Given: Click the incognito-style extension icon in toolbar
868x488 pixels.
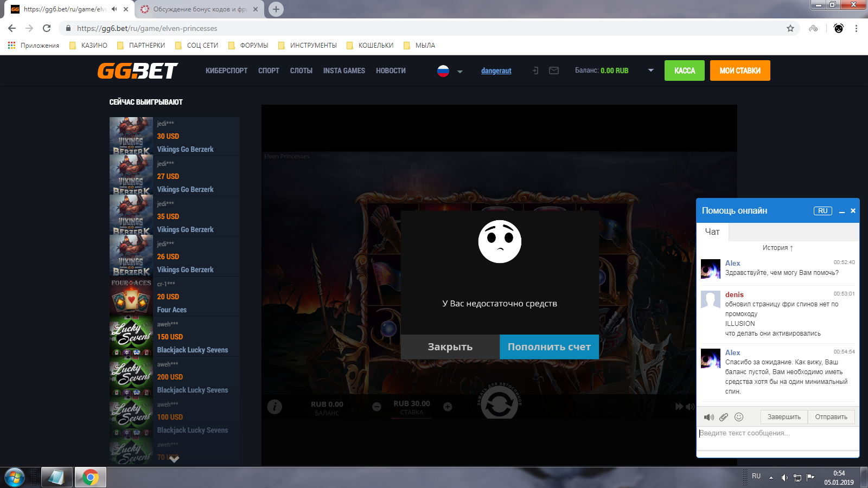Looking at the screenshot, I should 813,28.
